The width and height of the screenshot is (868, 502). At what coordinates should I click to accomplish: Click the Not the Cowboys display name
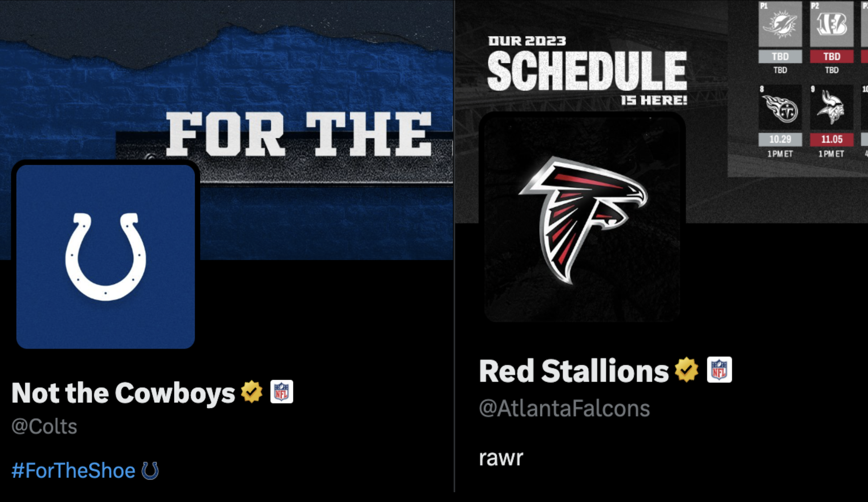click(123, 393)
